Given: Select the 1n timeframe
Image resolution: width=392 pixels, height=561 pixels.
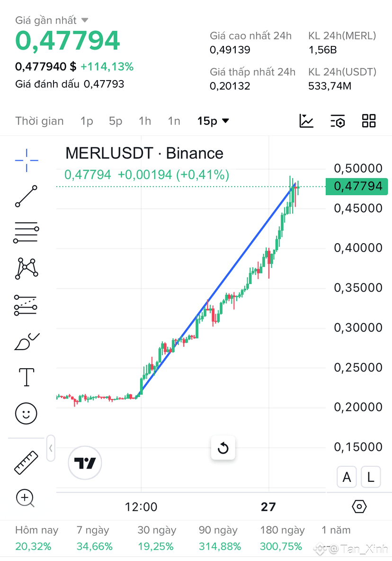Looking at the screenshot, I should click(x=174, y=121).
